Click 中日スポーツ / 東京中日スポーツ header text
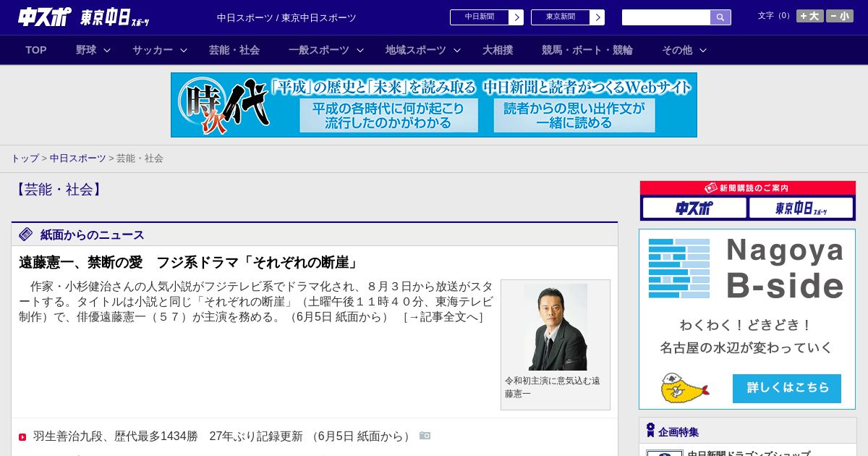This screenshot has height=456, width=868. (x=286, y=17)
